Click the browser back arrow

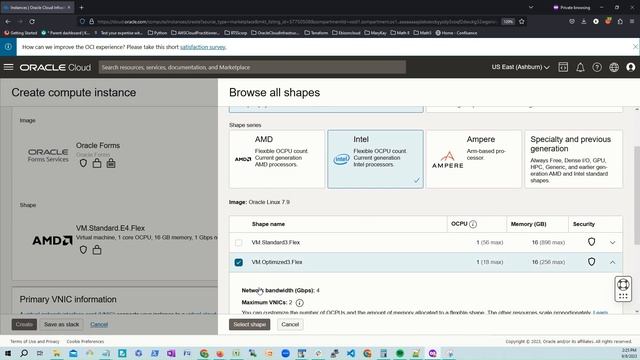tap(8, 21)
